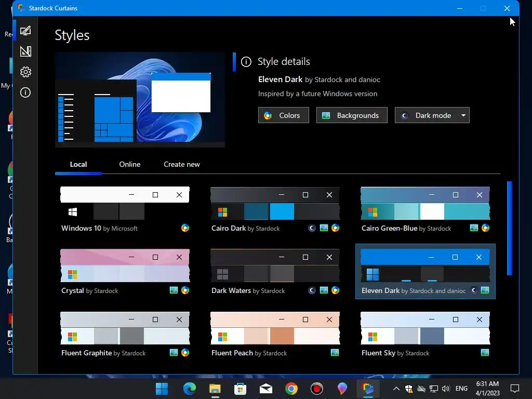Click the background icon on Eleven Dark card
Screen dimensions: 532x399
click(x=485, y=290)
